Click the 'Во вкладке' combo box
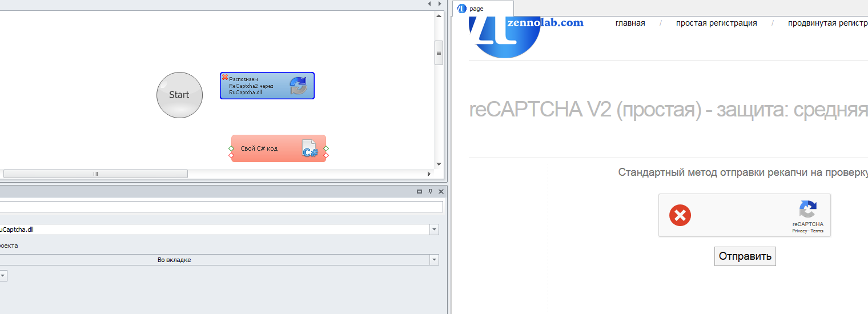This screenshot has height=314, width=868. click(x=219, y=260)
